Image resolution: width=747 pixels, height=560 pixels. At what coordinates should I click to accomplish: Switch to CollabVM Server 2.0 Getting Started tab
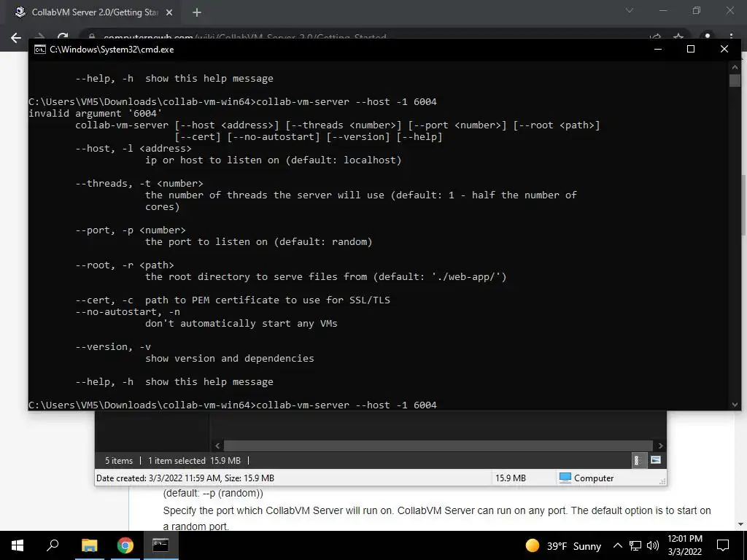click(x=94, y=12)
